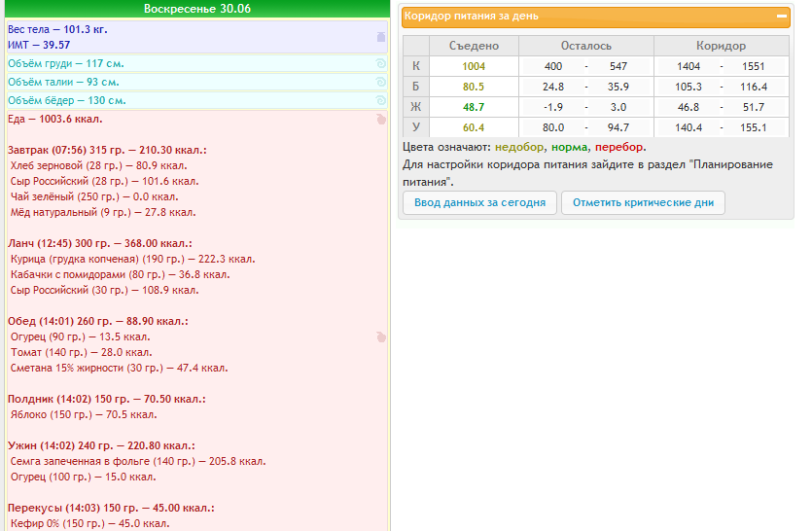Click corridor upper calories value 1551

[753, 66]
